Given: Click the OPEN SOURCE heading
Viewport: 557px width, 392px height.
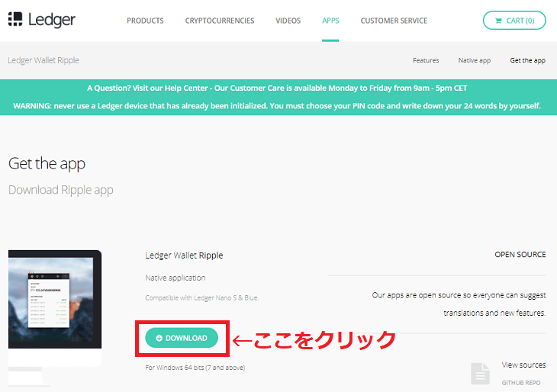Looking at the screenshot, I should coord(520,255).
